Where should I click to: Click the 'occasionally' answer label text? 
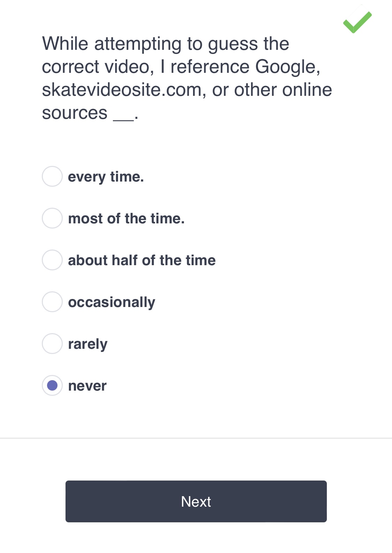pyautogui.click(x=112, y=302)
